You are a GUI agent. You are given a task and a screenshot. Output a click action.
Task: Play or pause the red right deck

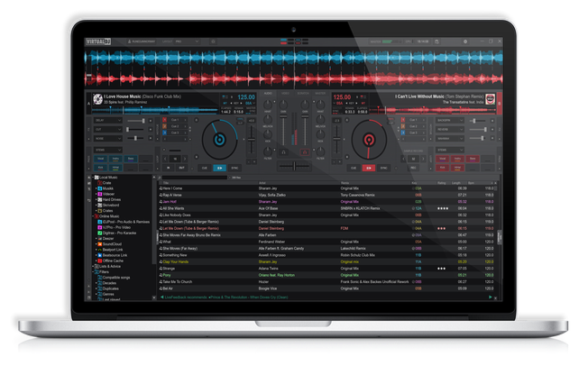point(368,168)
